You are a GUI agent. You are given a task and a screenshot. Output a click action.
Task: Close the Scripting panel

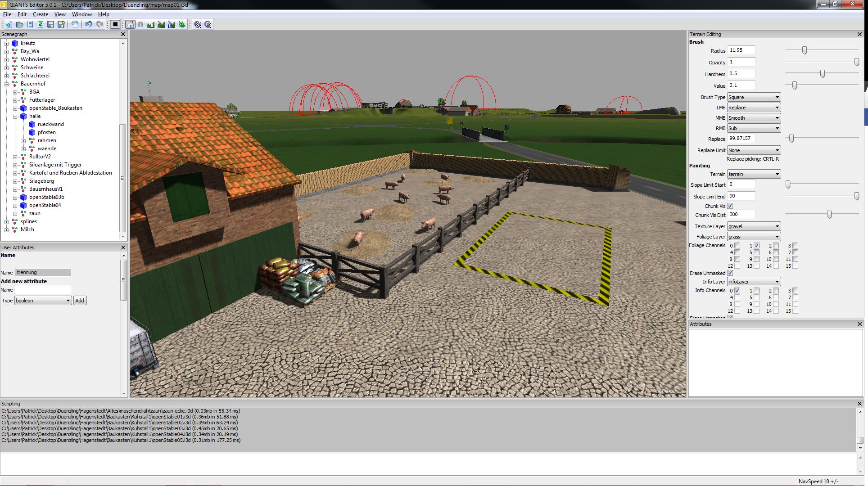coord(859,404)
